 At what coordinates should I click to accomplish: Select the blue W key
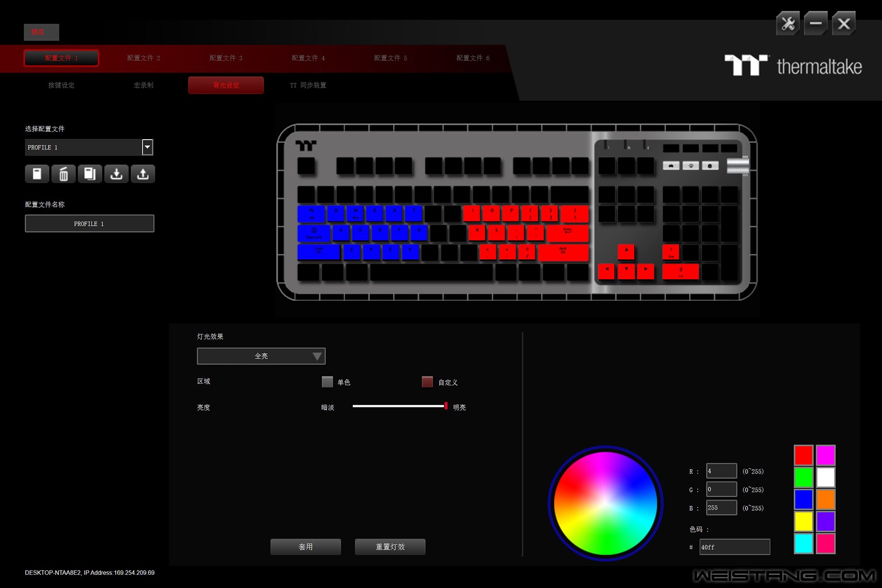355,214
